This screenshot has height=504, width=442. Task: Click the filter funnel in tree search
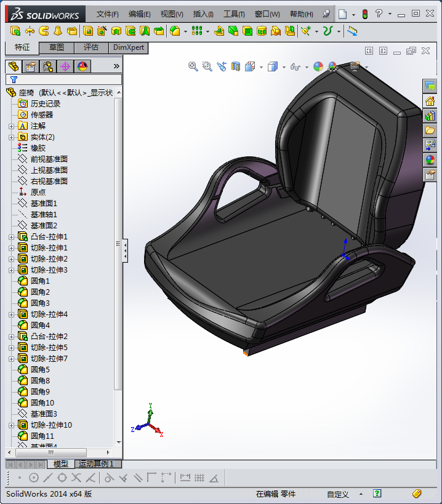pos(14,79)
